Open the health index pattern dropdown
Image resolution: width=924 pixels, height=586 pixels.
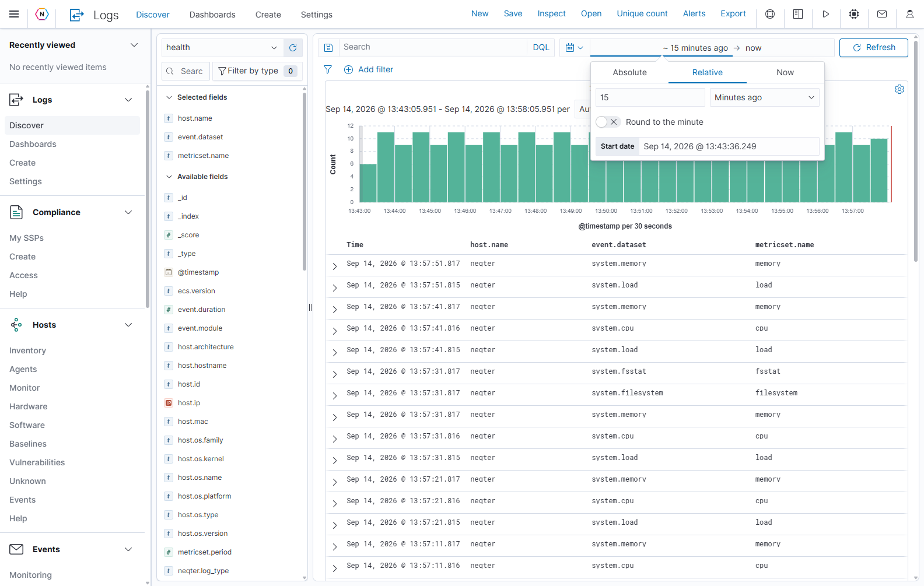[x=222, y=47]
